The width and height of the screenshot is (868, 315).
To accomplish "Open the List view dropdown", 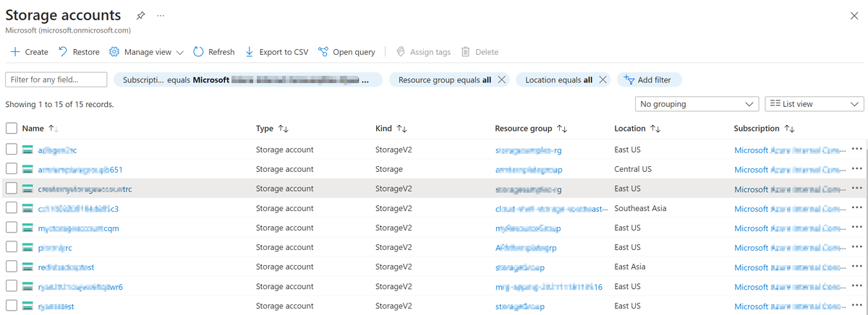I will [814, 104].
